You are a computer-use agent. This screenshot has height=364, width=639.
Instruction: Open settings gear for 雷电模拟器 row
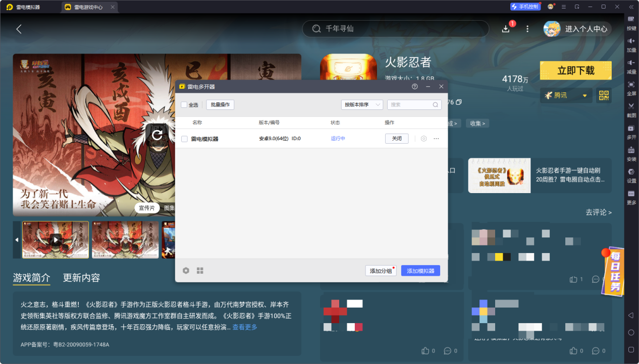click(x=424, y=139)
